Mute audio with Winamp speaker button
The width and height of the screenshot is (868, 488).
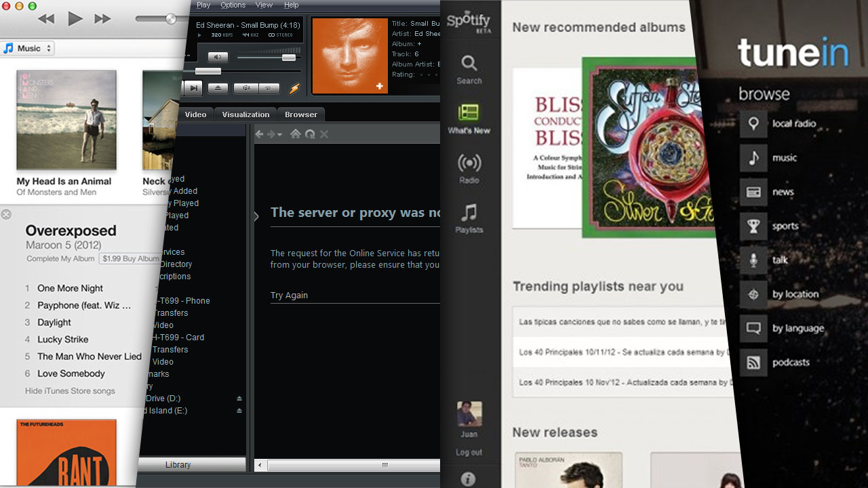coord(218,57)
